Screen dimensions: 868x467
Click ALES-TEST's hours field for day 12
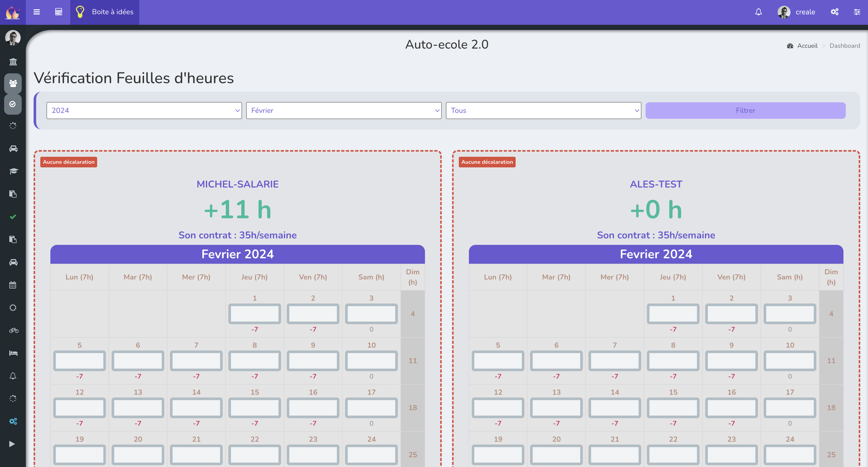click(x=498, y=408)
